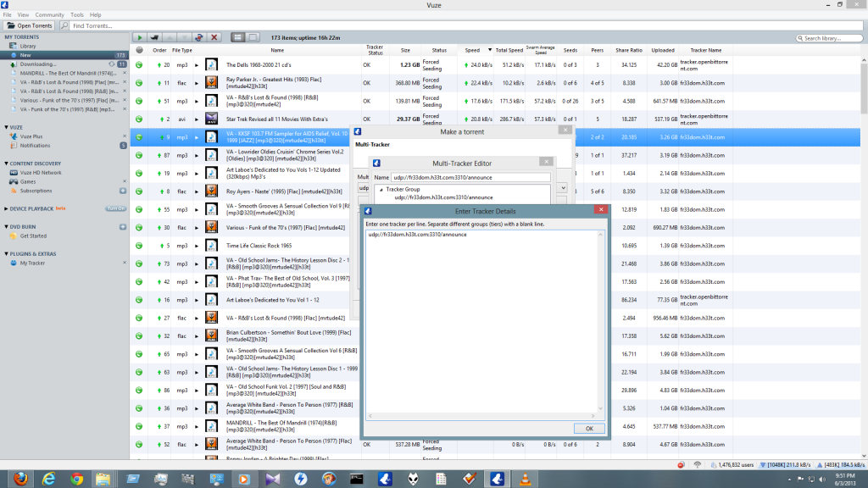
Task: Click the Subscriptions RSS icon
Action: coord(14,191)
